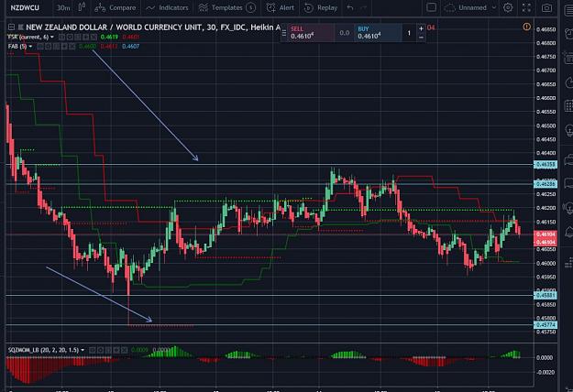The image size is (573, 392).
Task: Open the Indicators dialog
Action: click(x=167, y=7)
